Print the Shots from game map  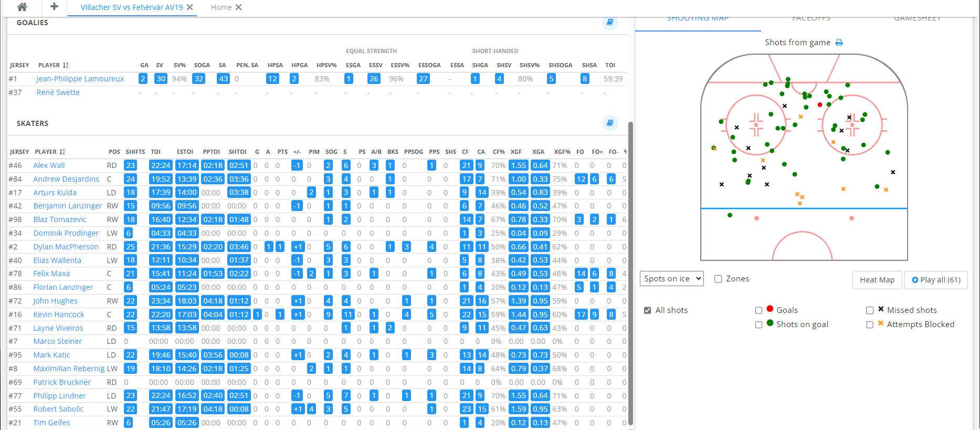[839, 43]
